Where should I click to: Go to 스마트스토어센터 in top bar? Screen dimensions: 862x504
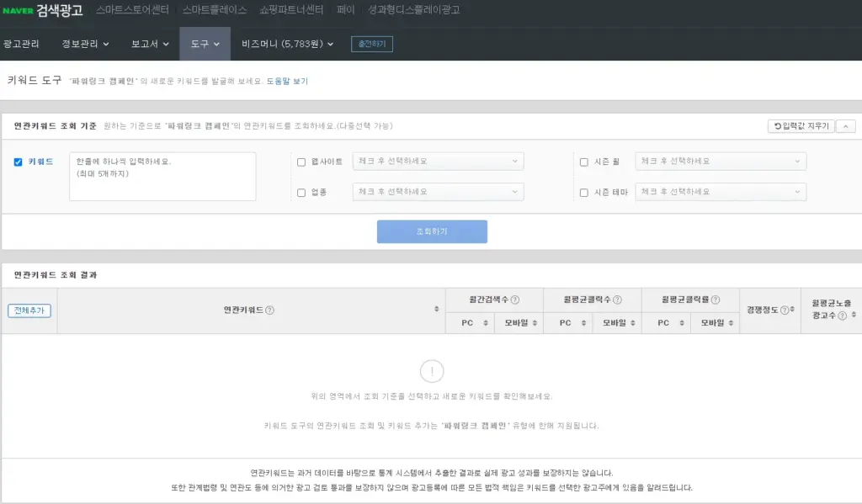(132, 10)
